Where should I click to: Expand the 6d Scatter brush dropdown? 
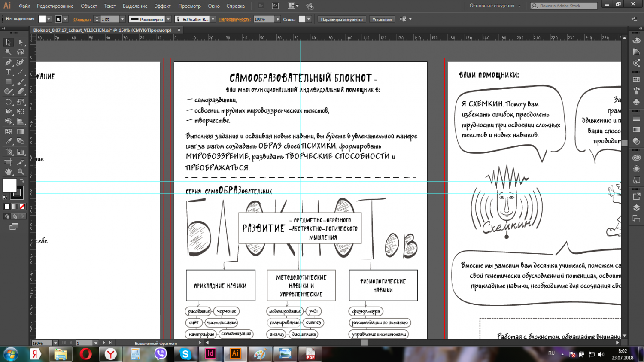pyautogui.click(x=213, y=19)
